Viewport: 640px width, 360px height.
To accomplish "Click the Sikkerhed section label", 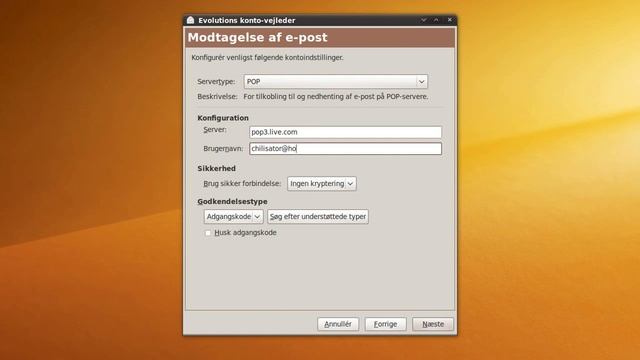I will (216, 169).
